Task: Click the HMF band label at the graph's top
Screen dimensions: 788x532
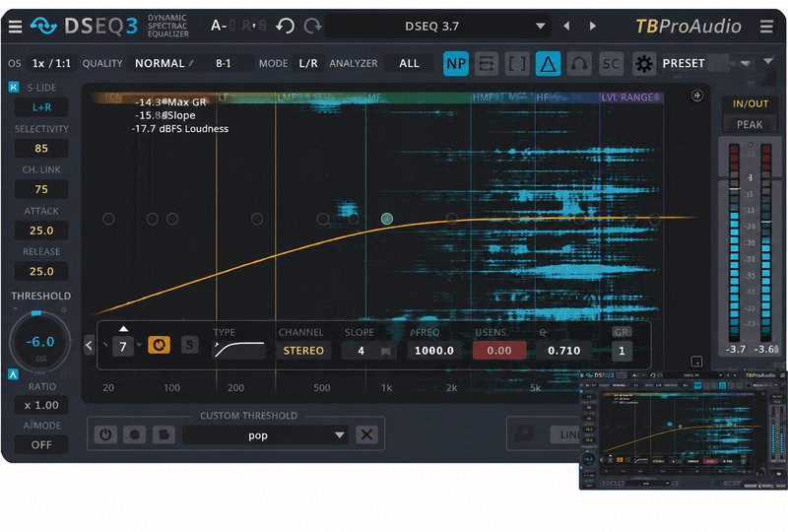Action: point(484,98)
